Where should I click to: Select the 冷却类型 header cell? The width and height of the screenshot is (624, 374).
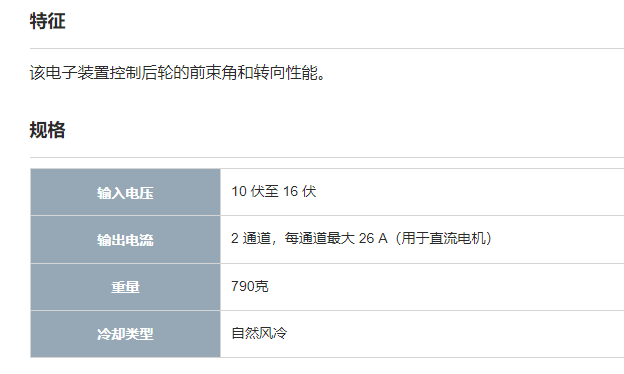pos(125,334)
